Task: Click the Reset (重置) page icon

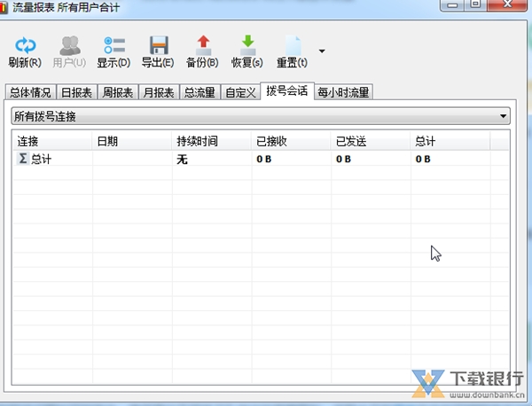Action: (x=293, y=45)
